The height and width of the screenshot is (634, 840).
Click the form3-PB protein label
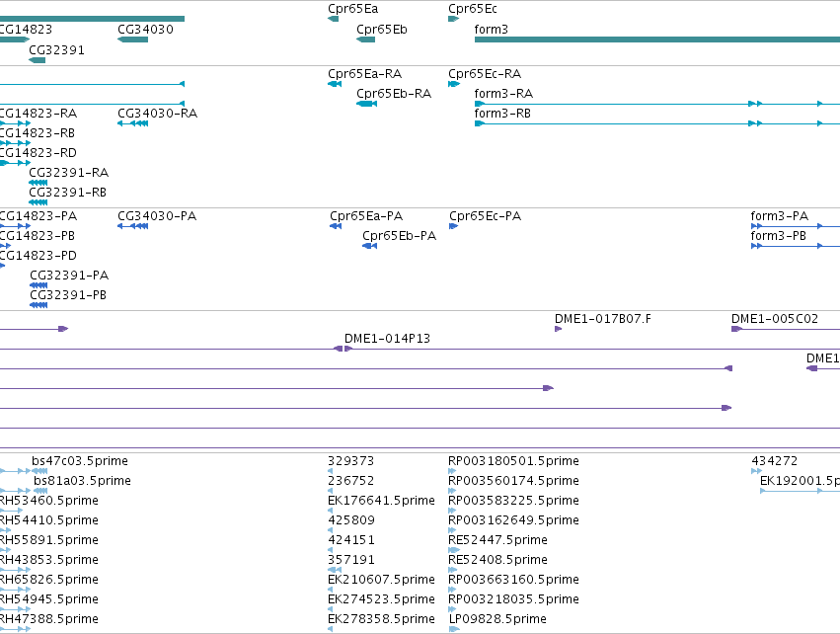coord(779,236)
